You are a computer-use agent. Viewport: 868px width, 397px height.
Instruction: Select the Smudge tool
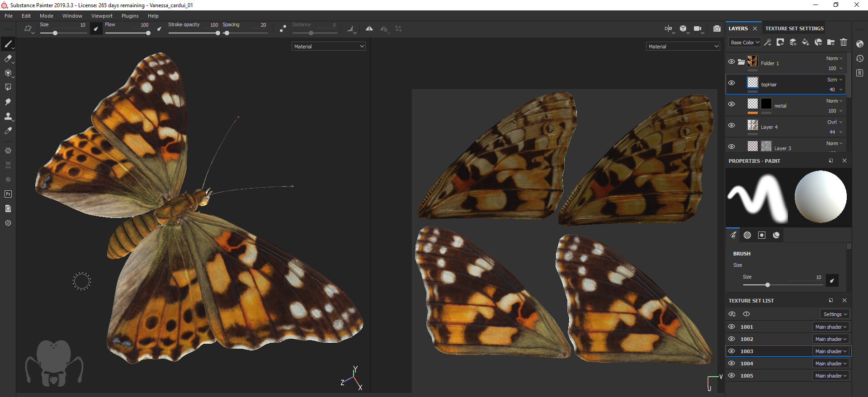pyautogui.click(x=8, y=102)
